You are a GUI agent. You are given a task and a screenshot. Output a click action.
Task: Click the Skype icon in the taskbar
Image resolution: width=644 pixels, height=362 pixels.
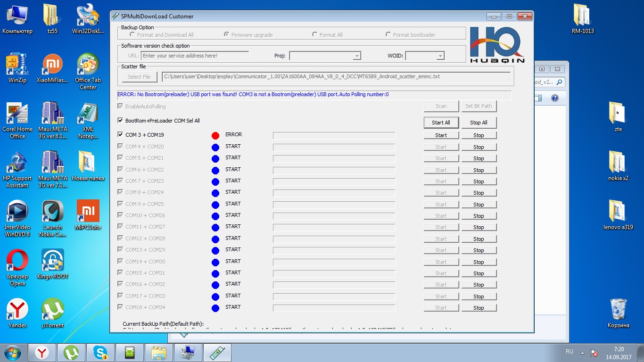(100, 352)
